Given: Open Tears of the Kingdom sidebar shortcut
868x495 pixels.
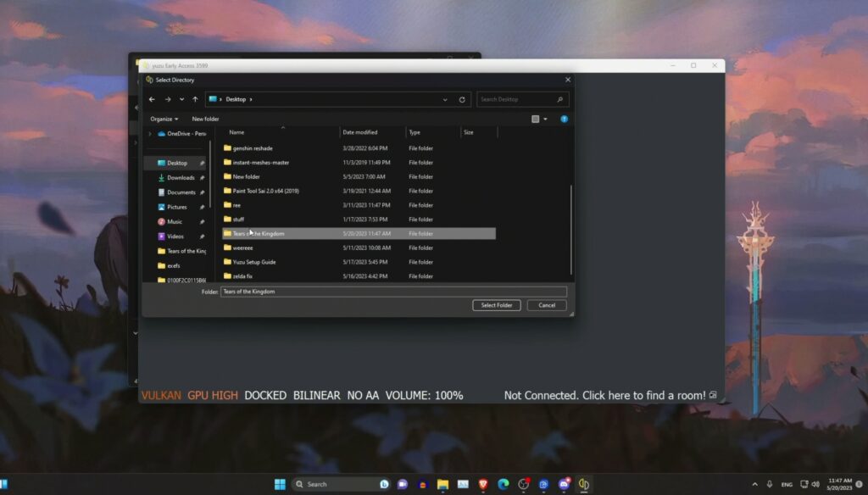Looking at the screenshot, I should 181,252.
